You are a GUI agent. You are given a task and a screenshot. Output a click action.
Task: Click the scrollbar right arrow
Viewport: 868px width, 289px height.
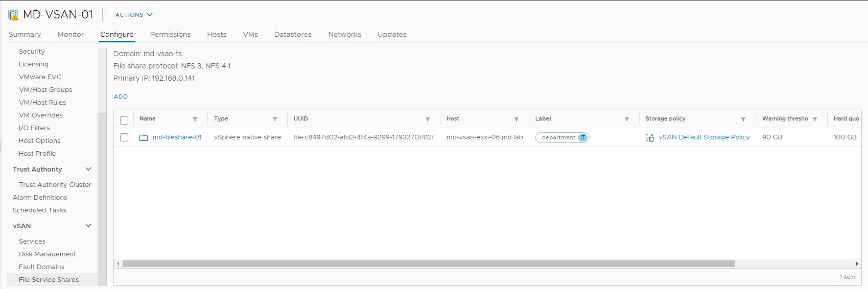pyautogui.click(x=857, y=264)
